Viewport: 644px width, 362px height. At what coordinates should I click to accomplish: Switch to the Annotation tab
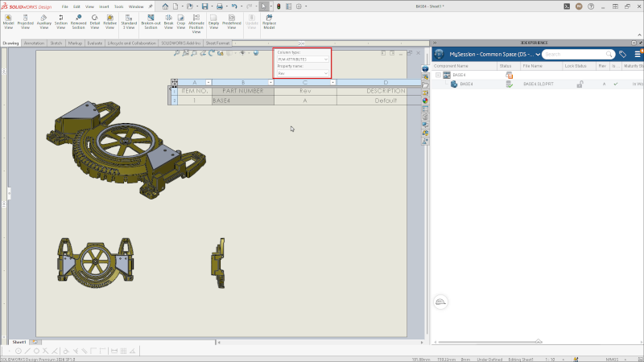click(x=35, y=43)
